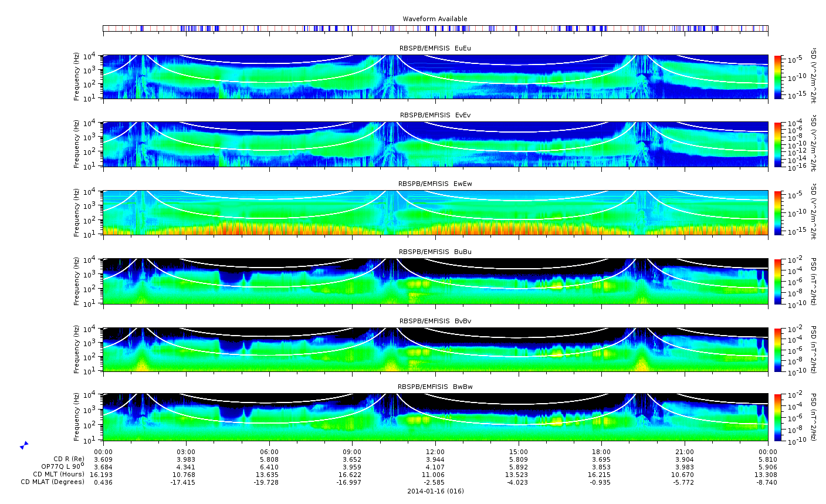This screenshot has width=826, height=504.
Task: Click inside the BvBv spectrogram plot
Action: pyautogui.click(x=435, y=350)
